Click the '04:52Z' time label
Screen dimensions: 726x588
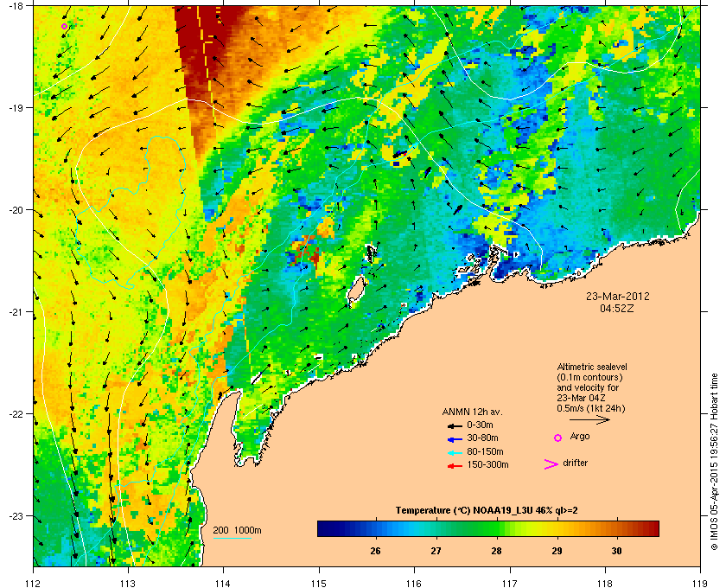pos(617,308)
